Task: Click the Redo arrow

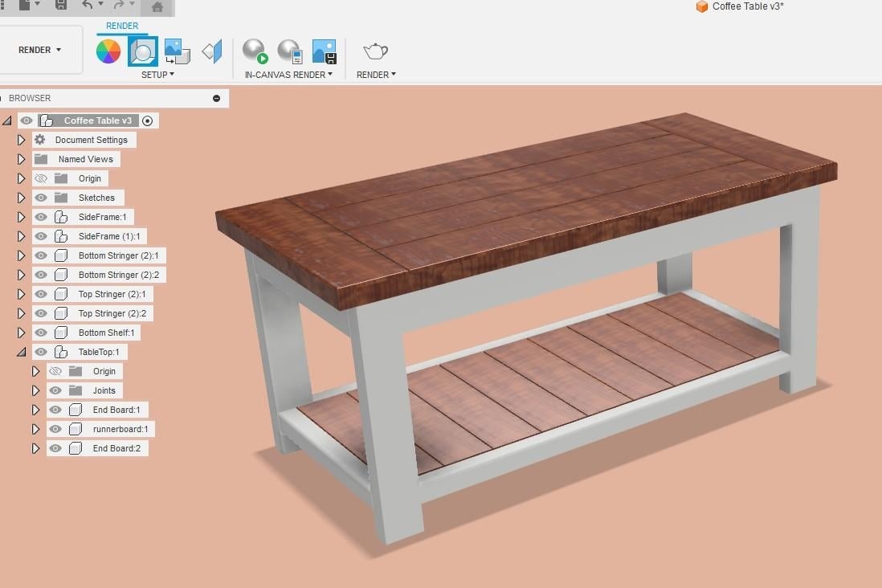Action: [119, 5]
